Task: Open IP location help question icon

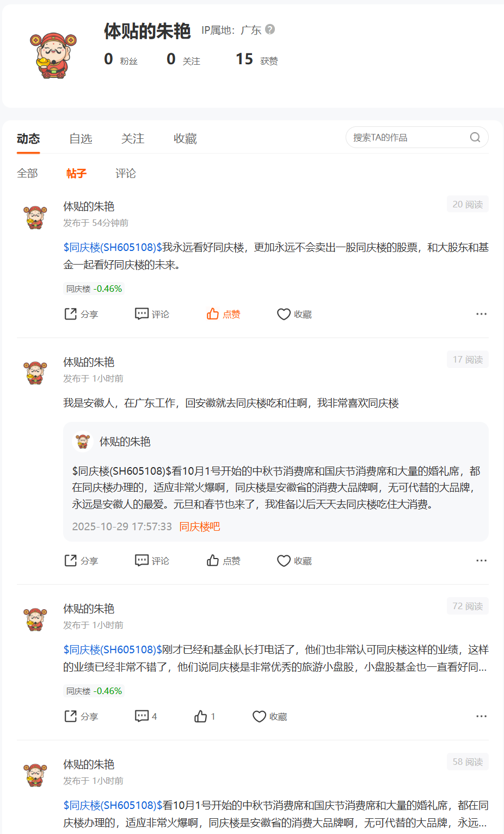Action: 270,29
